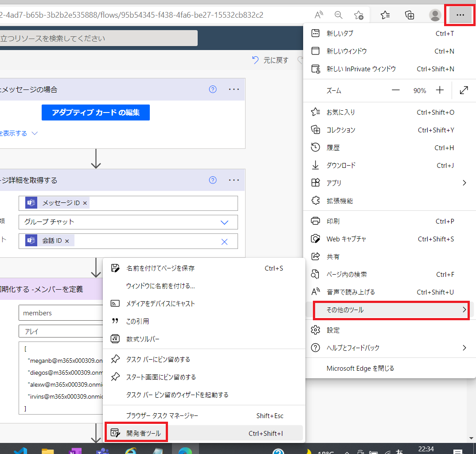Viewport: 476px width, 454px height.
Task: Click the browser address bar URL
Action: 132,15
